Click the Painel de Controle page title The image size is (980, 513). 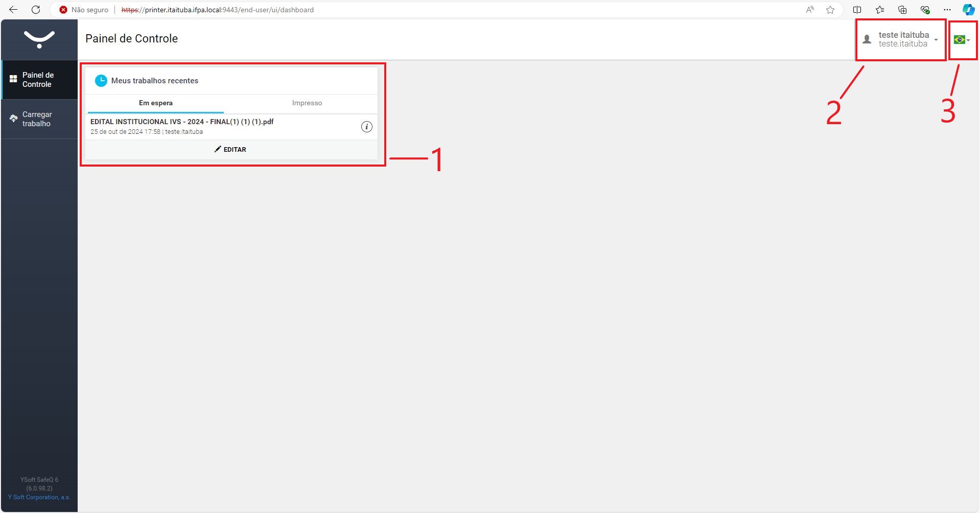[x=131, y=39]
